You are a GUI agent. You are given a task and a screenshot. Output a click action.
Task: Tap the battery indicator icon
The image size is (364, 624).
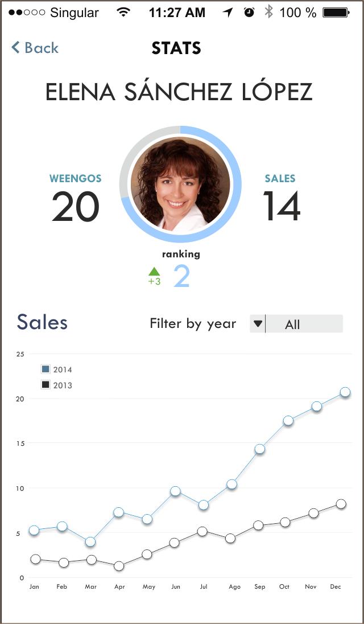click(336, 13)
